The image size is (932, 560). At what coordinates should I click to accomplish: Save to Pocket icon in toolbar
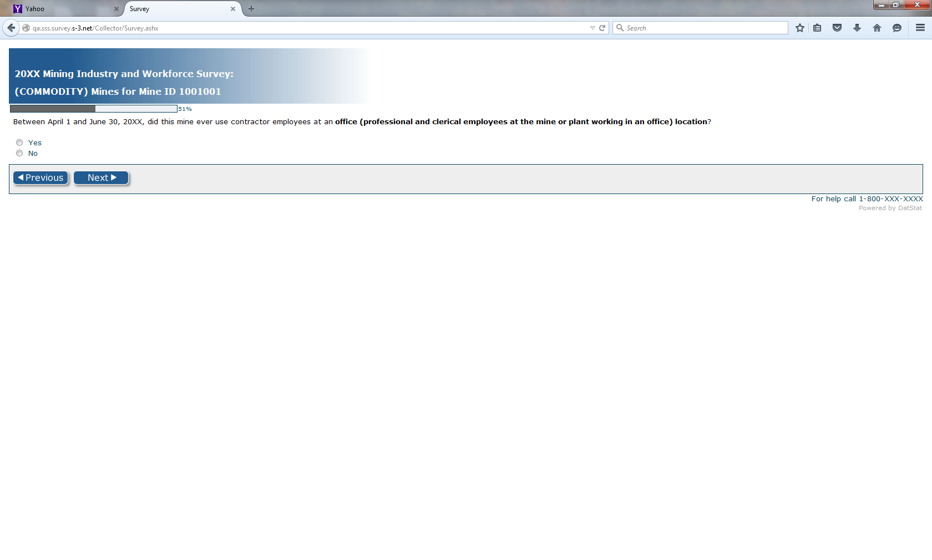(x=837, y=28)
